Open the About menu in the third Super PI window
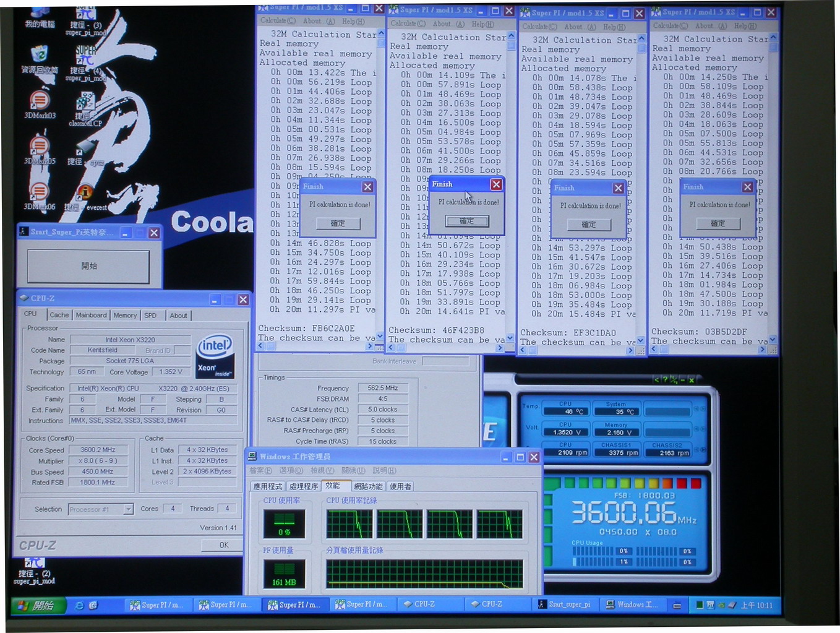Screen dimensions: 840x633 click(580, 27)
